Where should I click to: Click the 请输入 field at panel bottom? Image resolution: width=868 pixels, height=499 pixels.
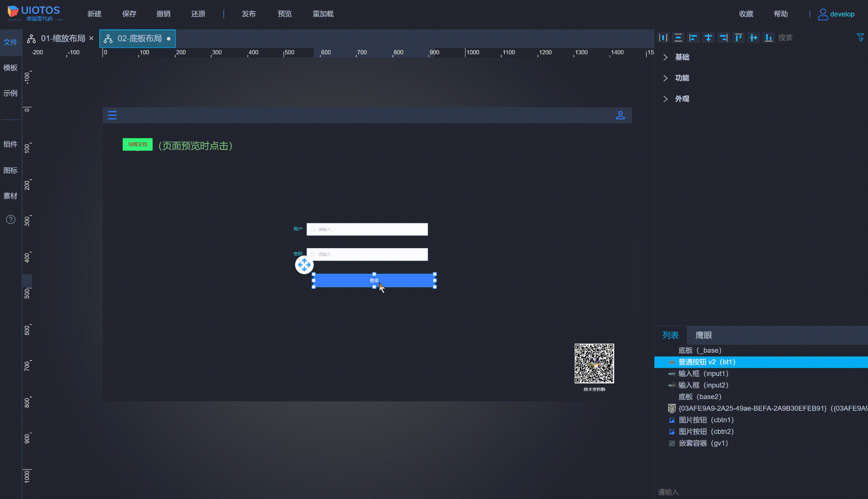click(761, 492)
